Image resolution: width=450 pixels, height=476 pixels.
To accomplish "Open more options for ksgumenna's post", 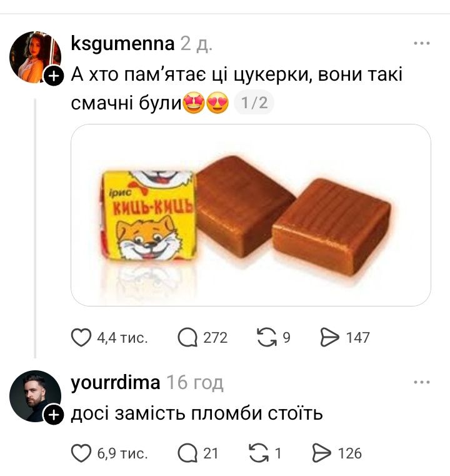I will coord(422,43).
